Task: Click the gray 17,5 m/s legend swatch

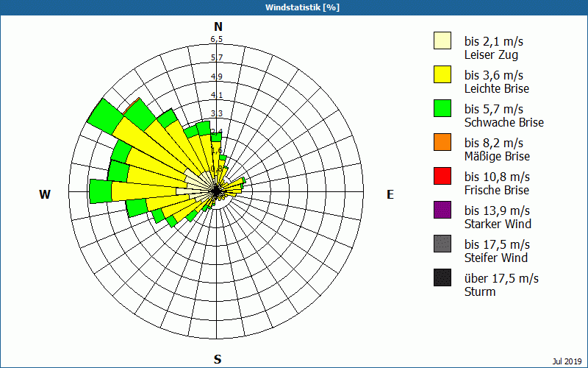Action: [x=442, y=244]
